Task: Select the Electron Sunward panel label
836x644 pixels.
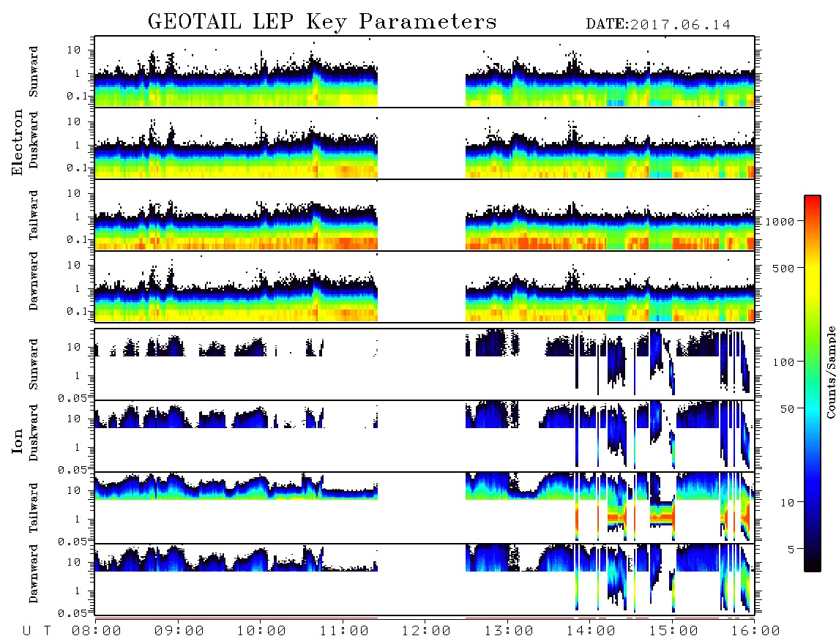Action: [x=34, y=72]
